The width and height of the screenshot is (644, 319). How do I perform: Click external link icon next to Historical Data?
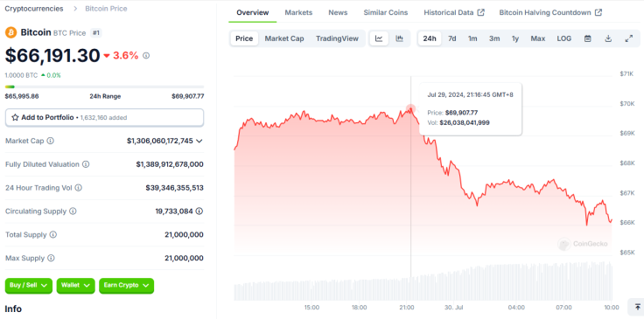(x=481, y=12)
